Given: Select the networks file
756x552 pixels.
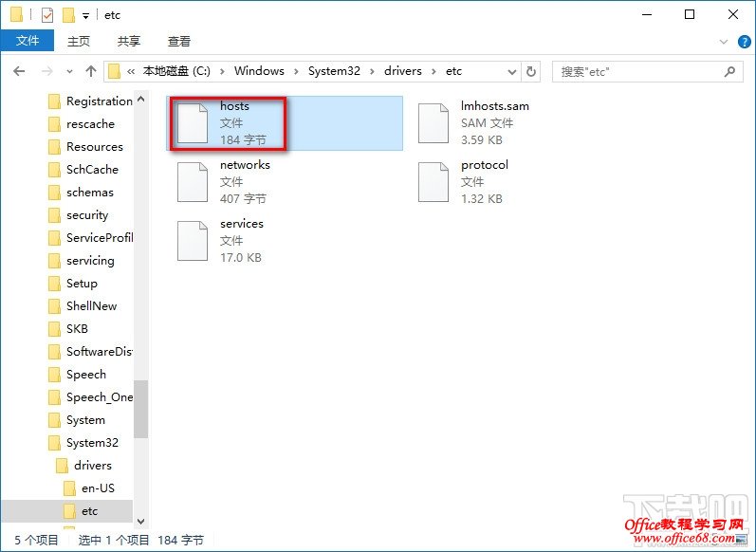Looking at the screenshot, I should [285, 182].
